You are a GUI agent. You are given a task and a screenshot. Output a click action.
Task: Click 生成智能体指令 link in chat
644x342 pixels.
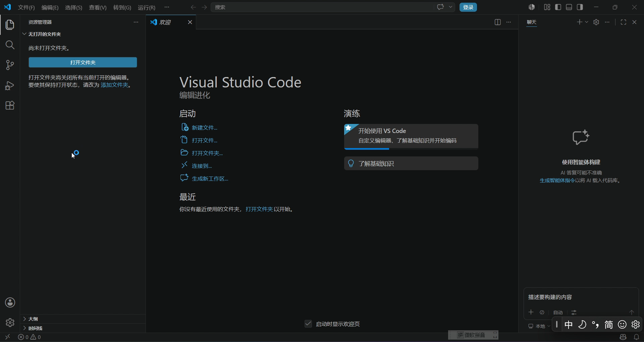point(557,180)
